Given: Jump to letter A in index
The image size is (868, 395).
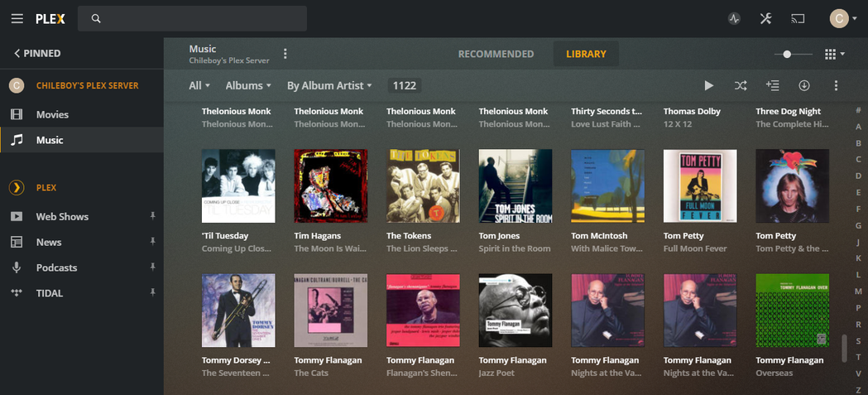Looking at the screenshot, I should (858, 127).
